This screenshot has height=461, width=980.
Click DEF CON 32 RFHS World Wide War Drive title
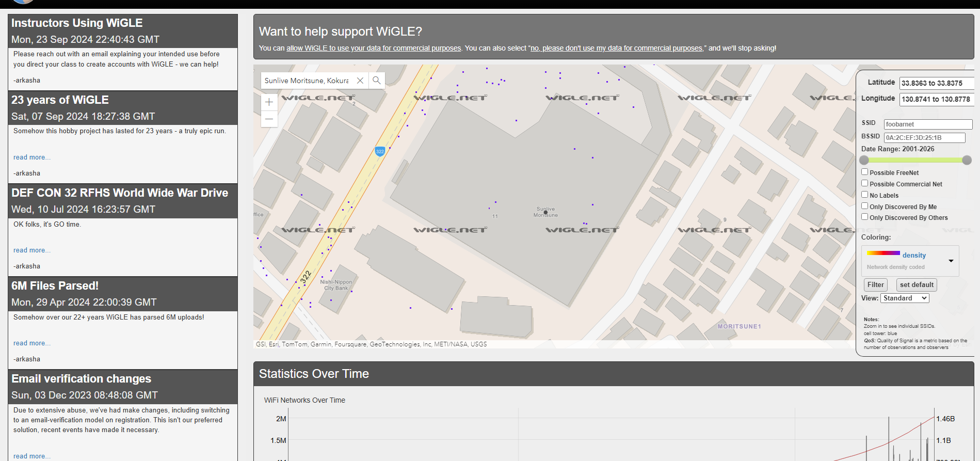point(120,193)
